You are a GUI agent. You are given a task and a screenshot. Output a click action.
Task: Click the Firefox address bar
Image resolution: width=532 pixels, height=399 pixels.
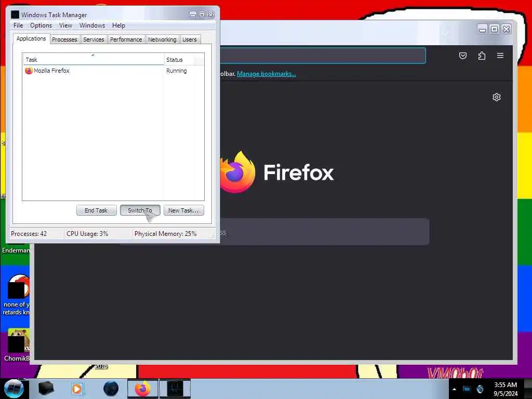pyautogui.click(x=323, y=56)
